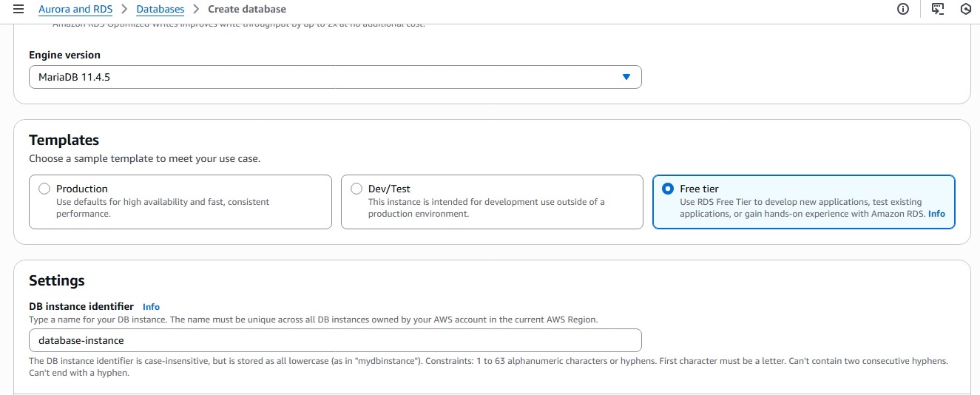This screenshot has height=395, width=980.
Task: Open the hamburger navigation menu
Action: point(18,9)
